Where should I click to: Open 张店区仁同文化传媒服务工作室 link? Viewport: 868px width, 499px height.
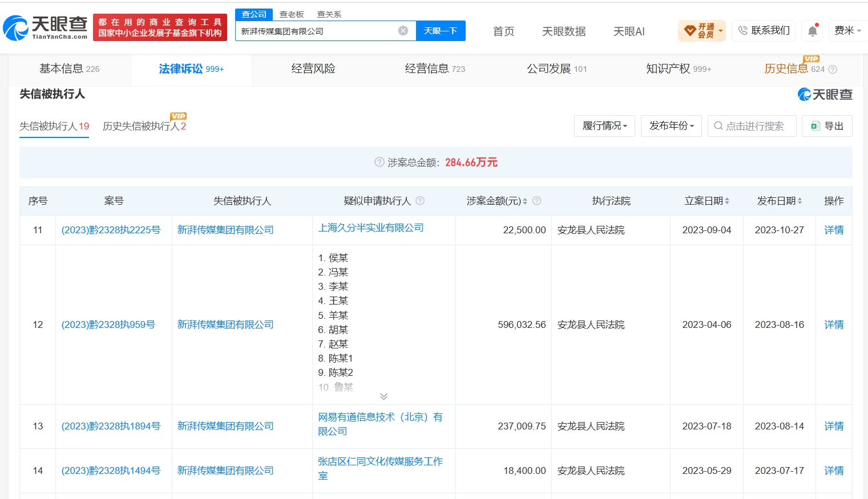(x=380, y=469)
